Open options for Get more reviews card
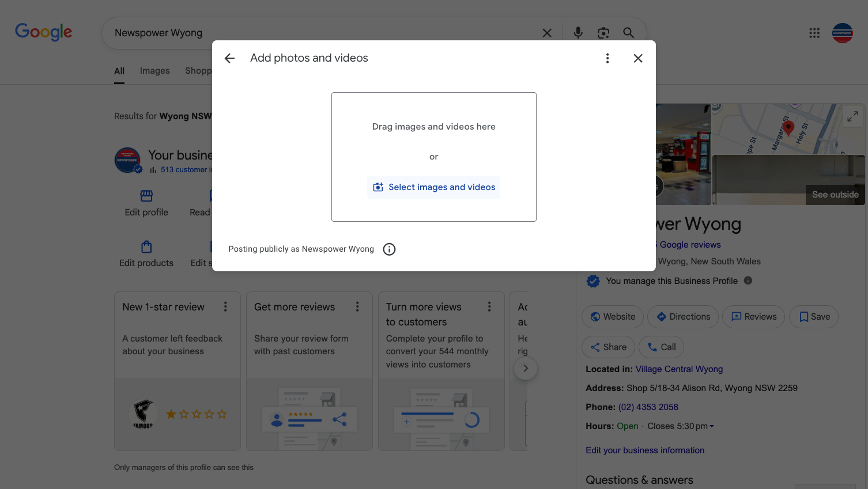 coord(357,307)
